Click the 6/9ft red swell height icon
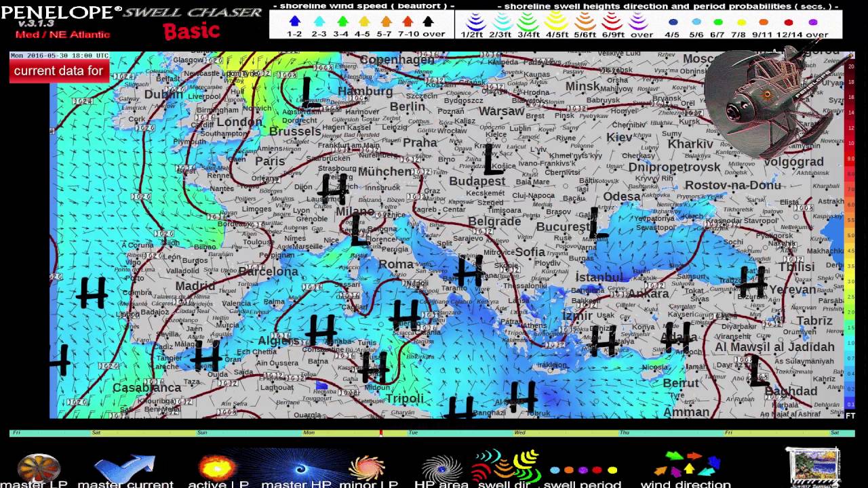Image resolution: width=868 pixels, height=488 pixels. (612, 21)
